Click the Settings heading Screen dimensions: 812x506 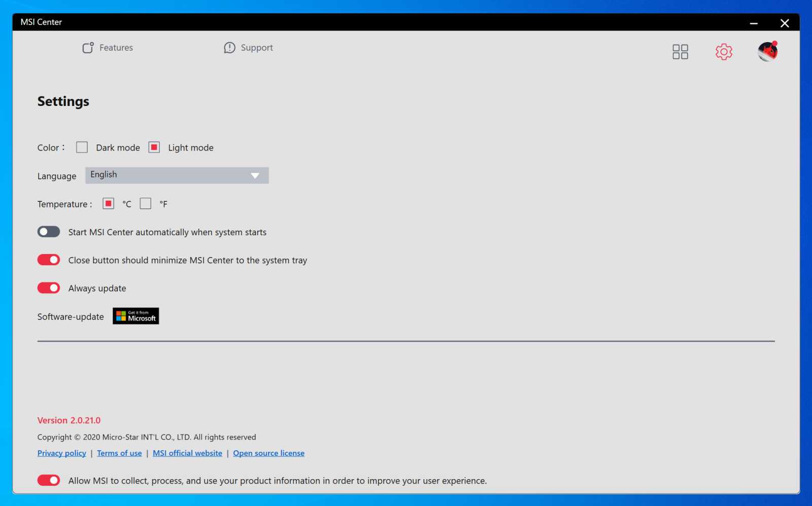click(x=63, y=101)
